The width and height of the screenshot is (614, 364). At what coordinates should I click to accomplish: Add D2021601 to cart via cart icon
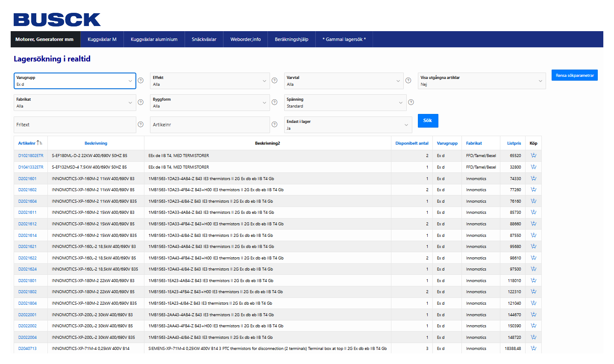533,178
